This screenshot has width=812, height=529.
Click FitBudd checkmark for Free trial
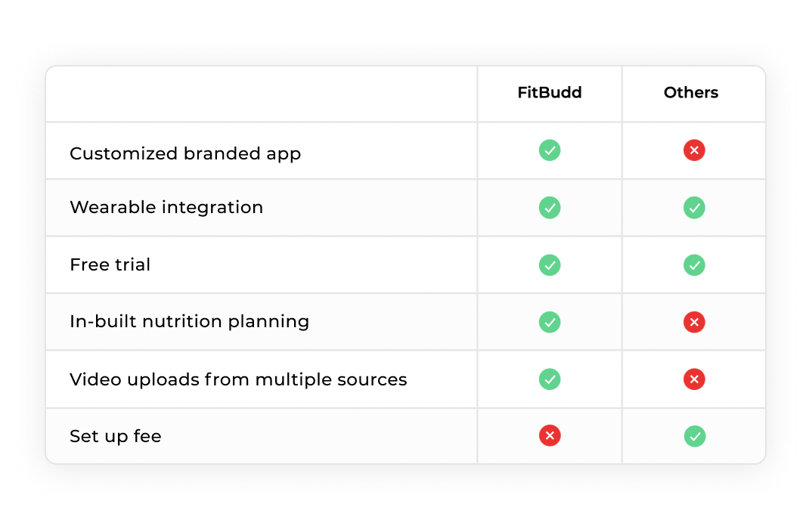(x=550, y=265)
